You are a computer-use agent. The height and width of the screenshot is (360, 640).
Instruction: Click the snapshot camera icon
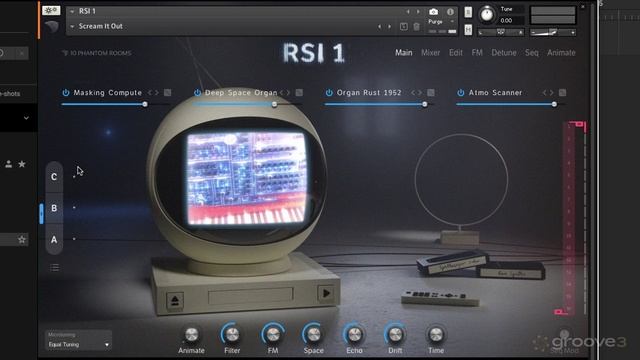coord(433,12)
